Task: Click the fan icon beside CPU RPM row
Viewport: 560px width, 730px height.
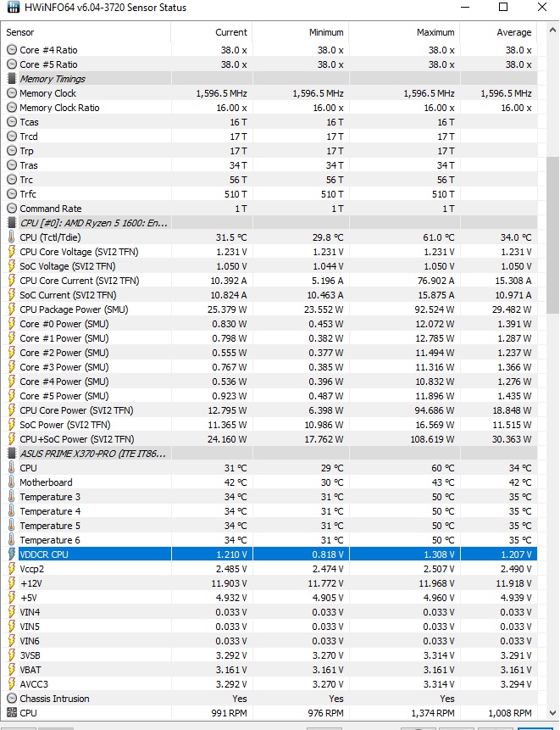Action: pos(12,713)
